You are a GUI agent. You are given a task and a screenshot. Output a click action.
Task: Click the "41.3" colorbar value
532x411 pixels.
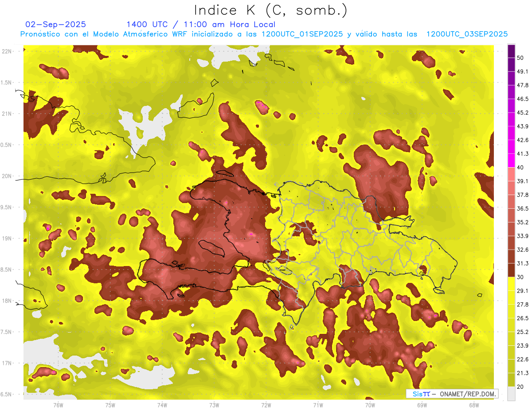click(x=522, y=154)
